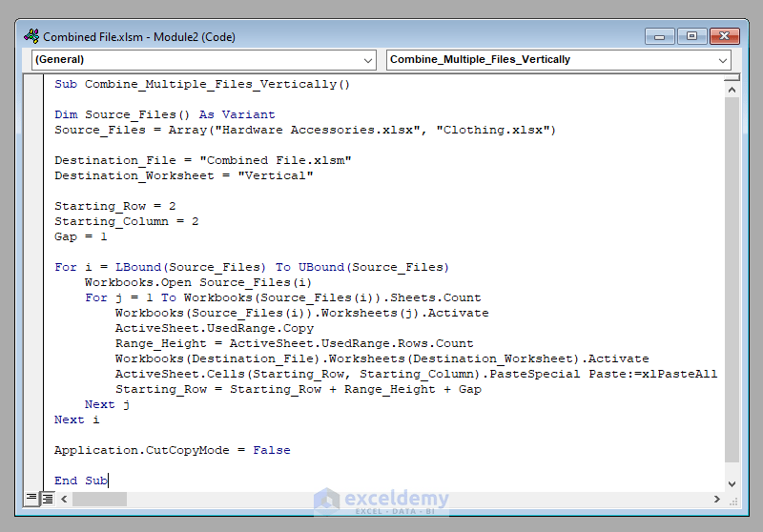Click the 'Range_Height = ActiveSheet.UsedRange.Rows.Count' line
The width and height of the screenshot is (763, 532).
pos(295,343)
